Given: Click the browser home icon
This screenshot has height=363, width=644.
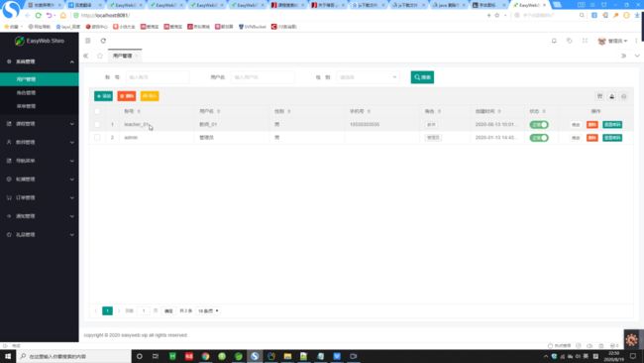Looking at the screenshot, I should pos(62,15).
